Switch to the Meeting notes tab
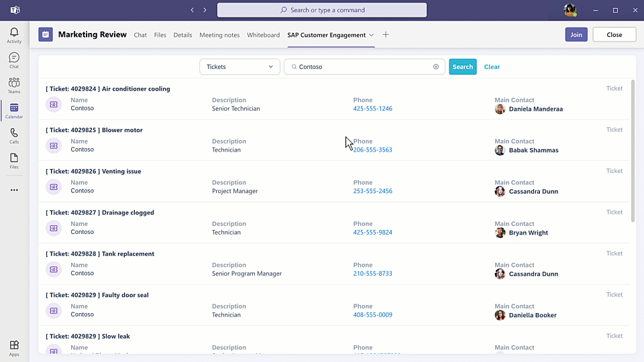 pyautogui.click(x=219, y=35)
